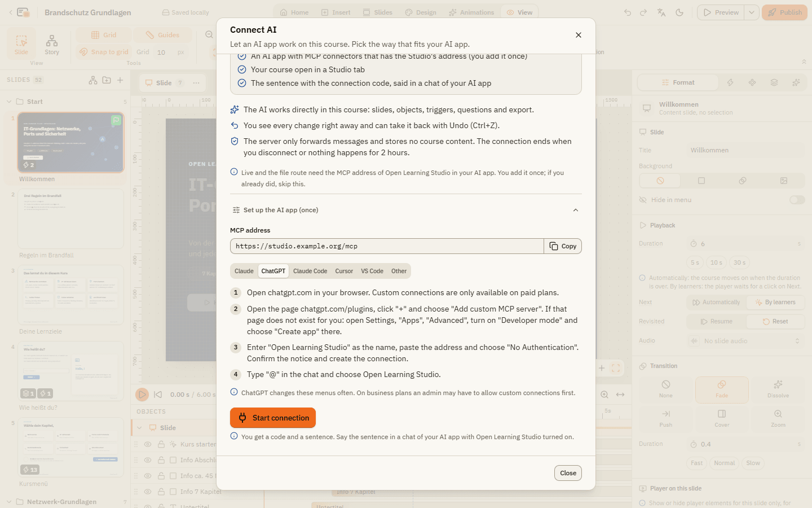Image resolution: width=812 pixels, height=508 pixels.
Task: Click fit-to-screen icon at canvas corner
Action: 616,368
